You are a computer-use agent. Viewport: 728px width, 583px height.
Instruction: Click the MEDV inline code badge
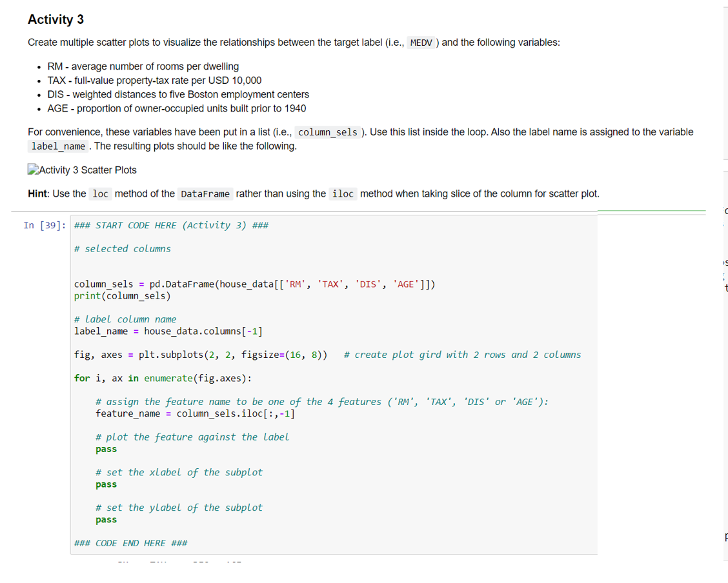[421, 43]
